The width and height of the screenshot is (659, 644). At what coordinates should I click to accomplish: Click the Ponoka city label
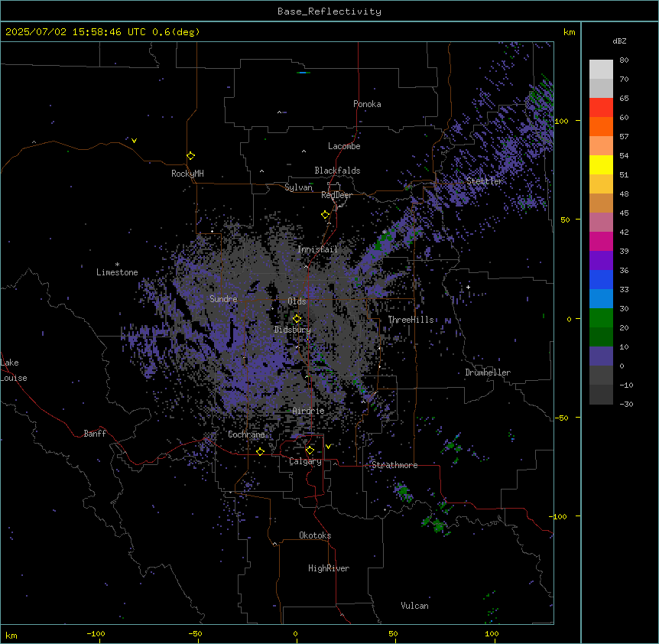coord(367,104)
